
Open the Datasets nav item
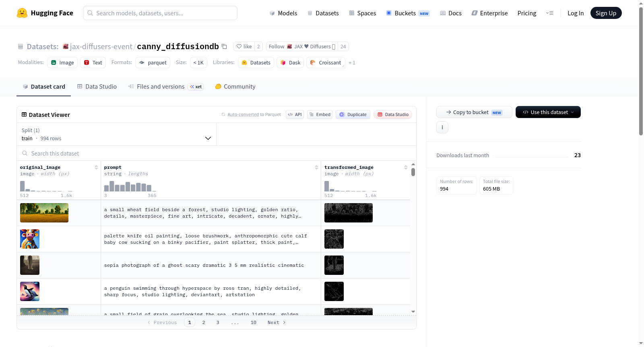[323, 13]
